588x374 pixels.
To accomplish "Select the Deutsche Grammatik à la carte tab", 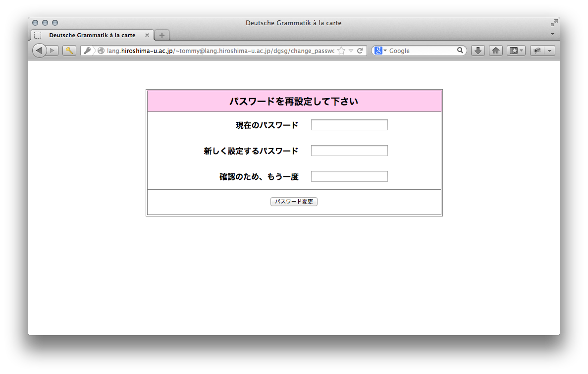I will pos(92,35).
